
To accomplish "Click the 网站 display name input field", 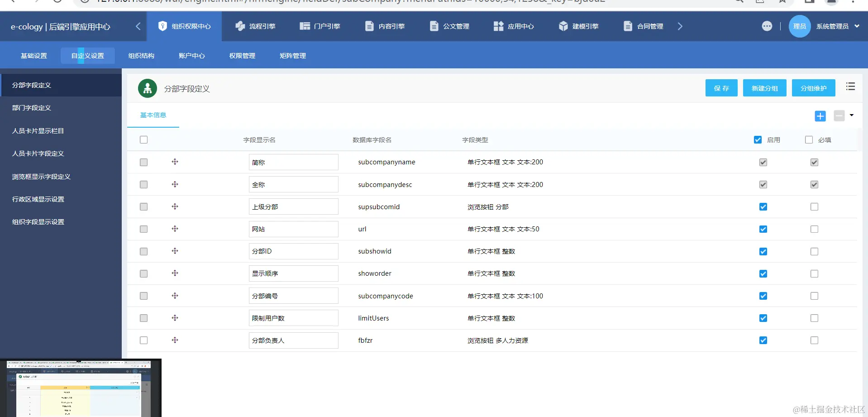I will (293, 229).
